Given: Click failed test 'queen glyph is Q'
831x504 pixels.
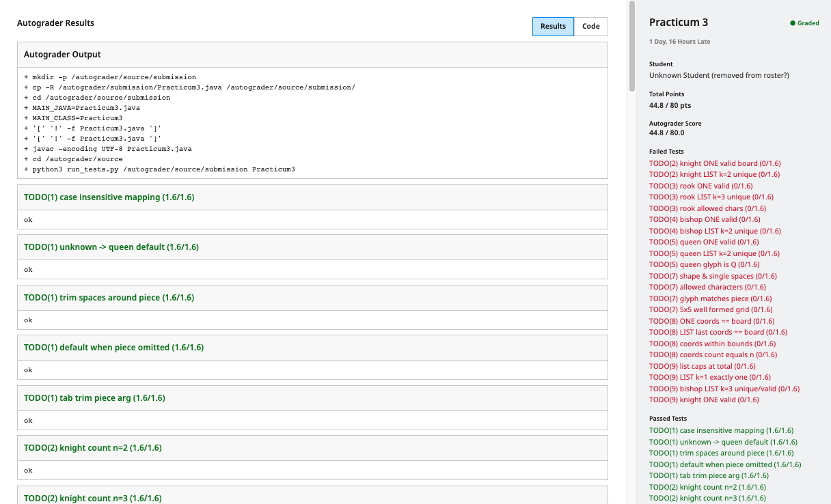Looking at the screenshot, I should 704,264.
